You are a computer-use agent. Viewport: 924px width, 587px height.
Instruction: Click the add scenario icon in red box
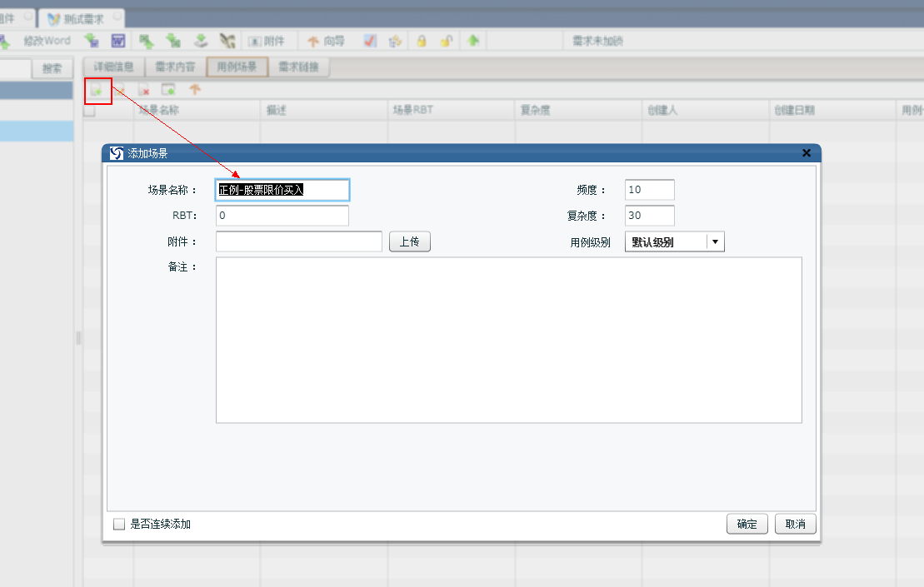click(97, 90)
